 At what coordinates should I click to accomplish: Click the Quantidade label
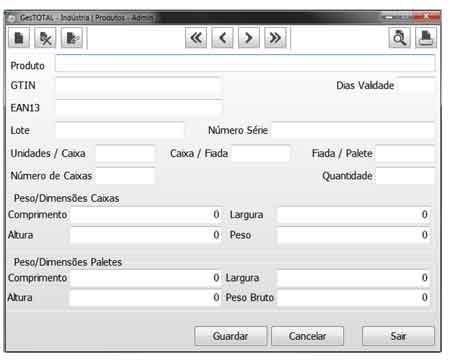coord(347,176)
